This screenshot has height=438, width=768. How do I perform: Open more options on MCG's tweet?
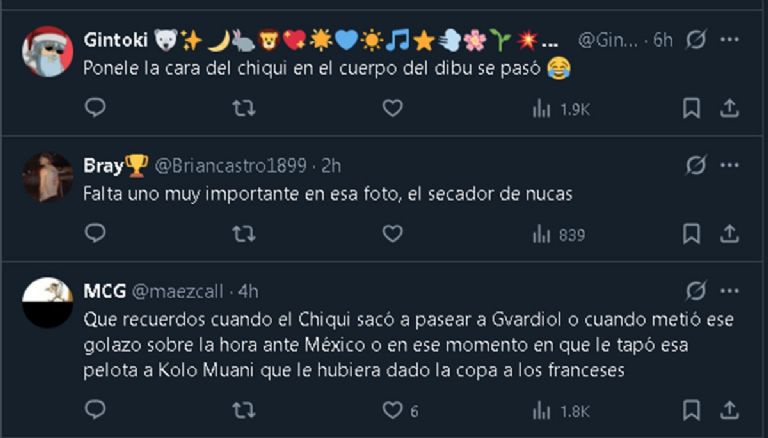tap(730, 291)
